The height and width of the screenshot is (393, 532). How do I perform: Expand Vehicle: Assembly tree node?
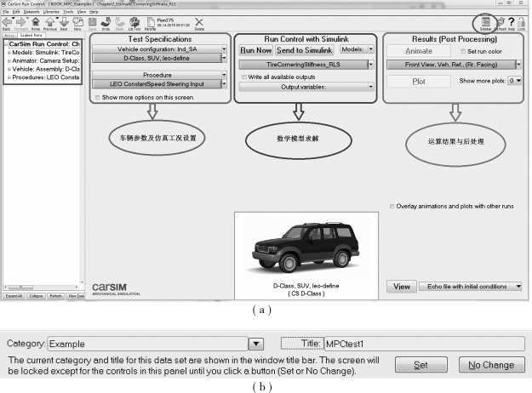pos(9,69)
